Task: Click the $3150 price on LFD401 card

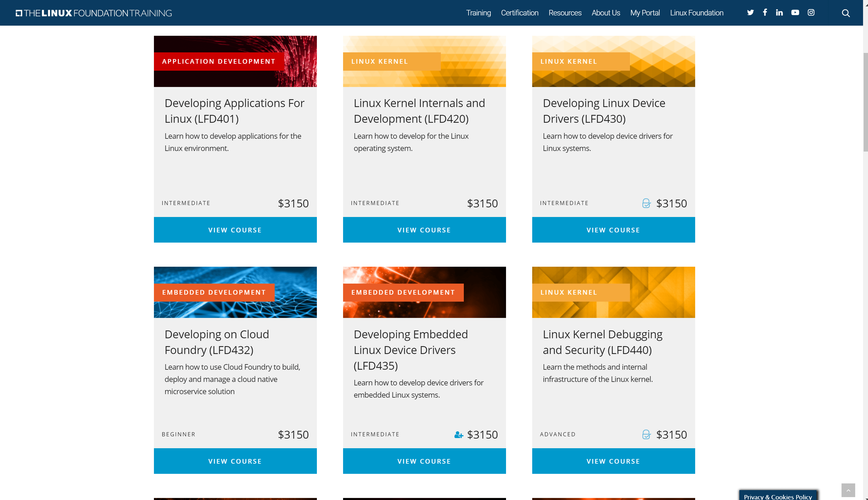Action: pos(293,203)
